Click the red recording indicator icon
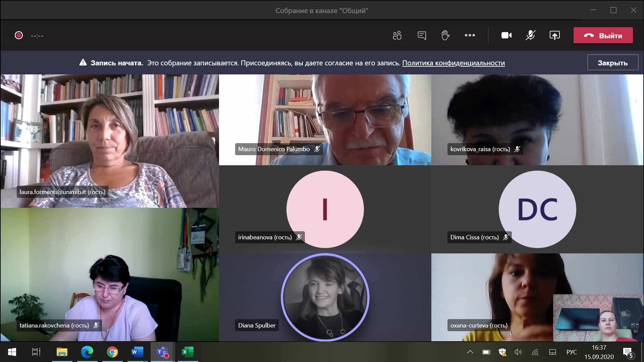Viewport: 644px width, 362px height. (19, 35)
